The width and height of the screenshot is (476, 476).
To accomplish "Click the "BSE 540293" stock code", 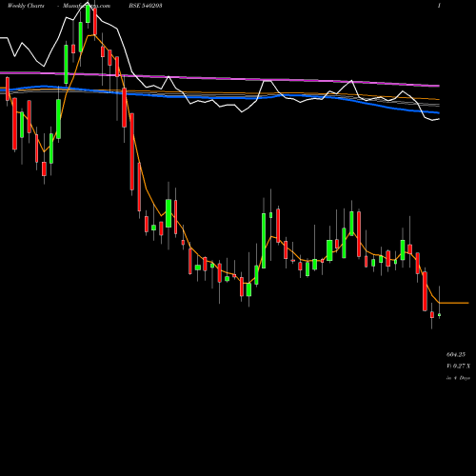I will 146,6.
